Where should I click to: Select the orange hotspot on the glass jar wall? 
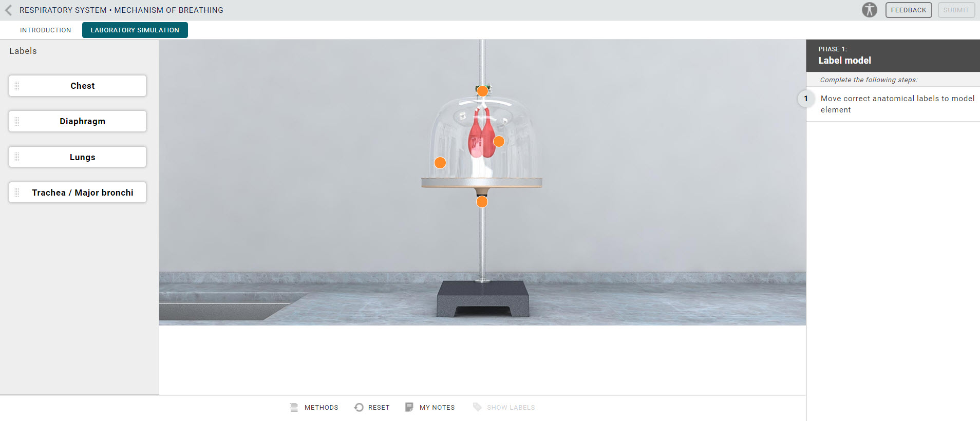tap(440, 163)
